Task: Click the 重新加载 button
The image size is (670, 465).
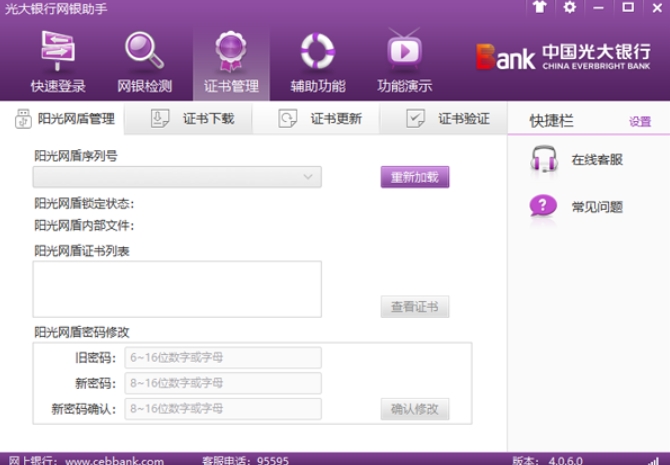Action: [414, 177]
